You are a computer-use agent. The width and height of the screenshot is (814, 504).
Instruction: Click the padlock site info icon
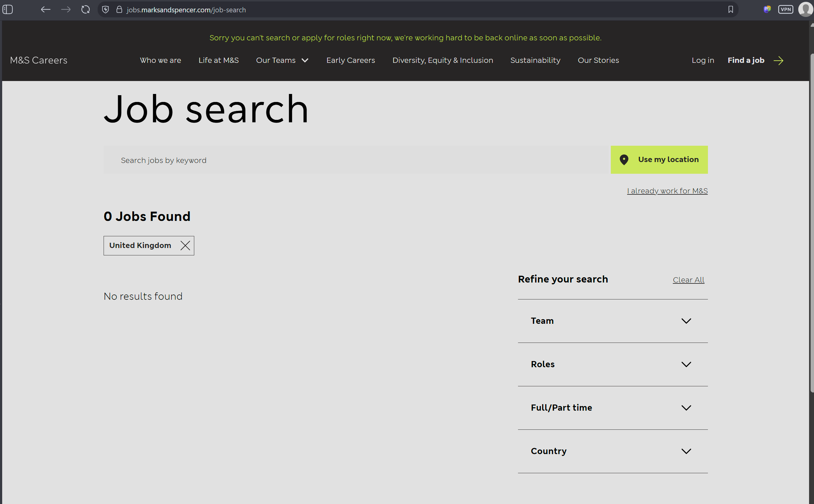click(x=119, y=10)
